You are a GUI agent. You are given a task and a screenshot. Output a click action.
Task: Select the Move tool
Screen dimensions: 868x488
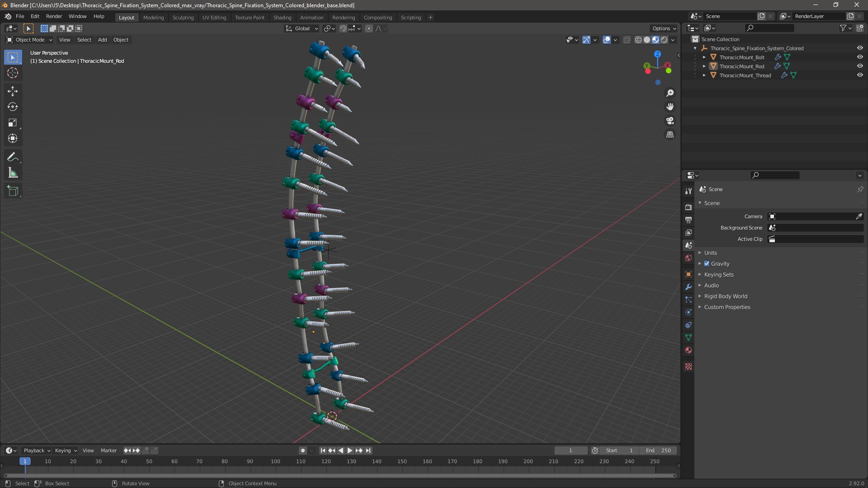pyautogui.click(x=13, y=91)
